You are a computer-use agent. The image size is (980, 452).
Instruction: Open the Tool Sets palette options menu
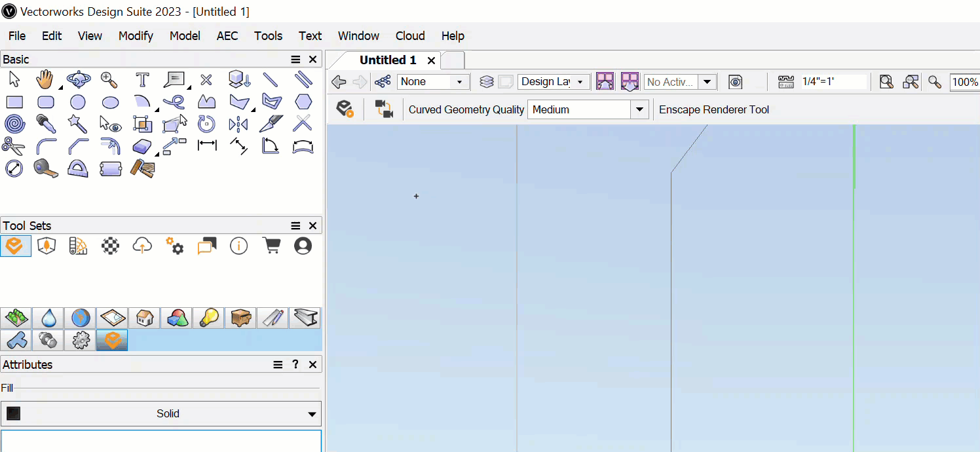(x=296, y=225)
